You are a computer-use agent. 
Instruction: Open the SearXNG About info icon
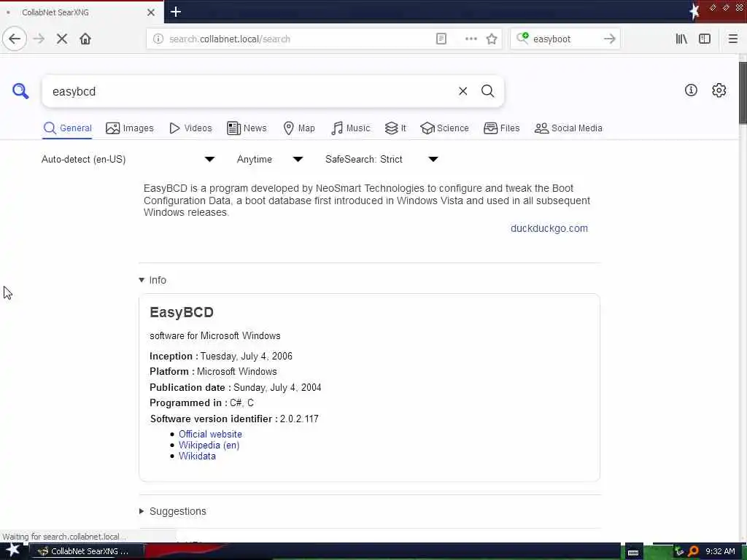point(691,90)
